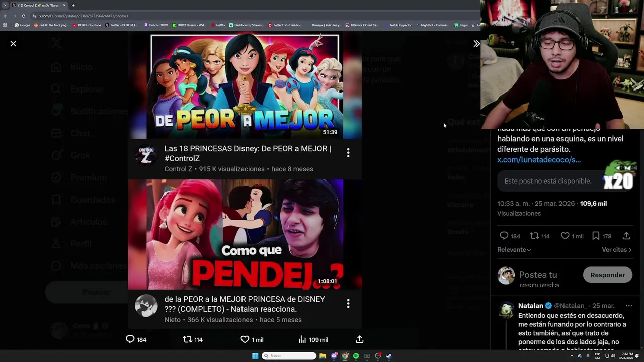Viewport: 644px width, 362px height.
Task: Show hidden system tray icons
Action: coord(572,356)
